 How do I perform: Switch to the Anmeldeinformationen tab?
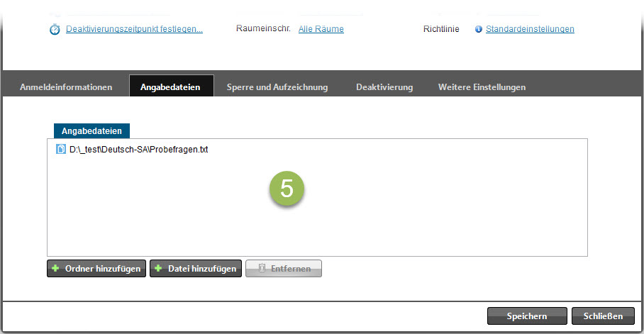(66, 87)
